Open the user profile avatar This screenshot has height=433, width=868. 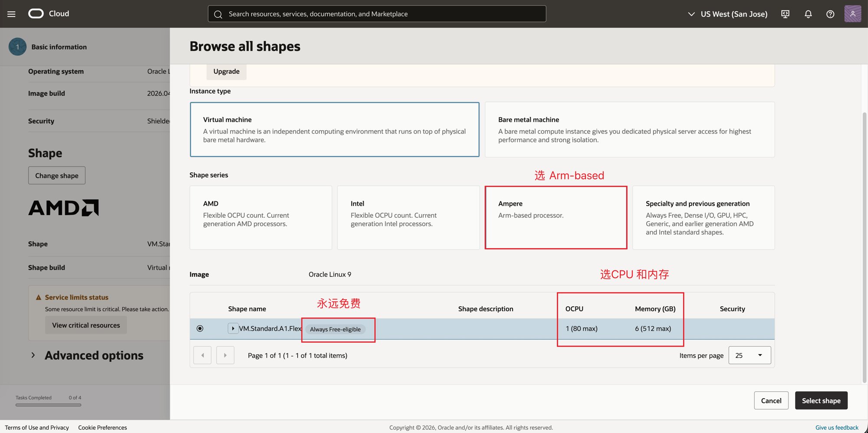(852, 14)
